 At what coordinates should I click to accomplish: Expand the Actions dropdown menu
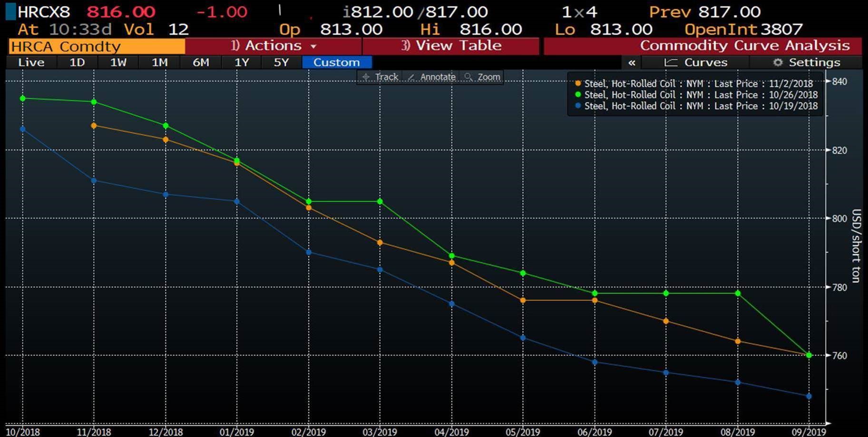pos(273,46)
